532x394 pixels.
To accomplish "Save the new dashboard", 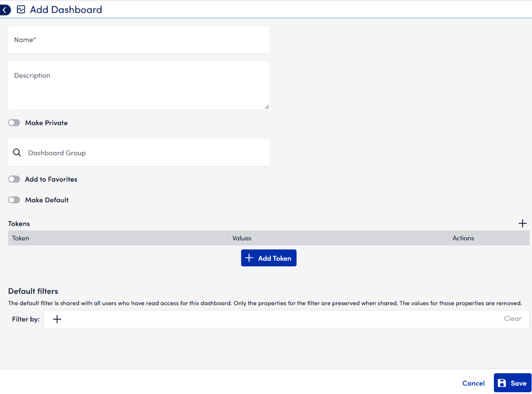I will pos(512,383).
